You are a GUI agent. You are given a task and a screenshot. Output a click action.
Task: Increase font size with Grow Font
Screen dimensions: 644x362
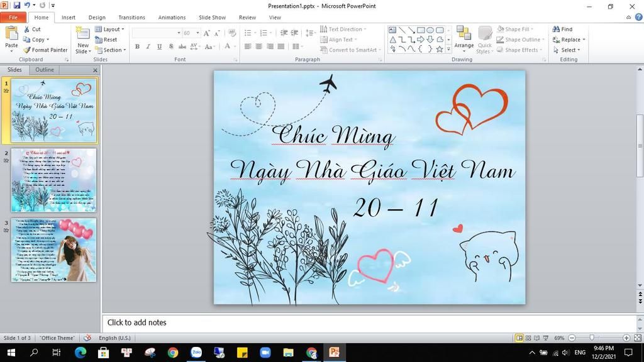pyautogui.click(x=206, y=33)
